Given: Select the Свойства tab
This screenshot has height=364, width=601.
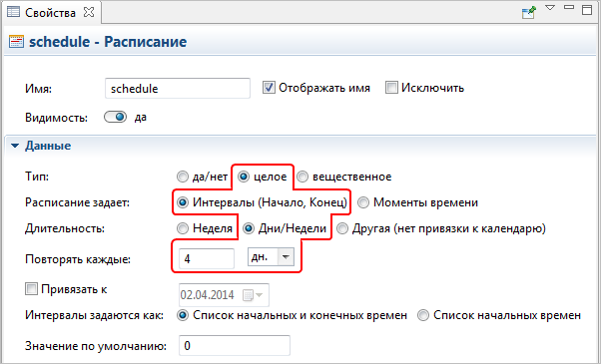Looking at the screenshot, I should point(50,13).
